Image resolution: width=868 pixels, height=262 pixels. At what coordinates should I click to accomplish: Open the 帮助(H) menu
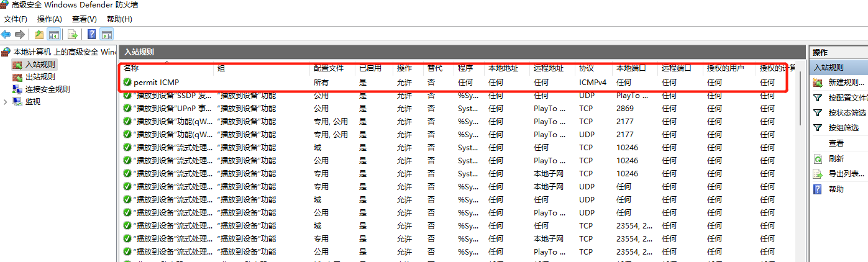click(x=119, y=19)
